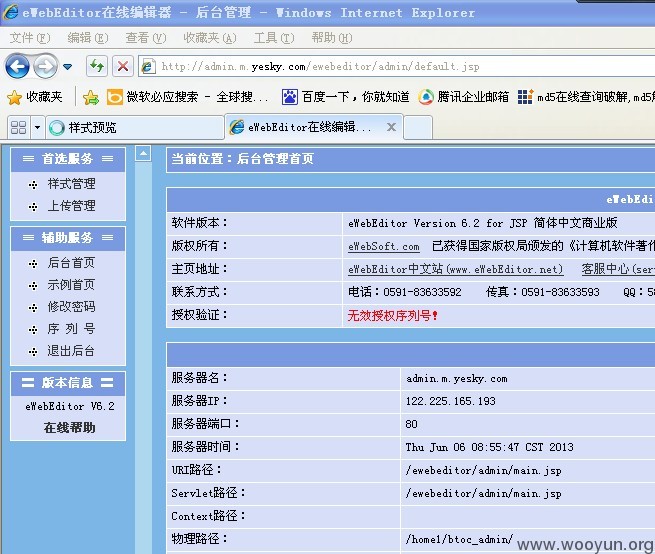Open 腾讯企业邮箱 favorites link
The width and height of the screenshot is (655, 554).
(464, 97)
